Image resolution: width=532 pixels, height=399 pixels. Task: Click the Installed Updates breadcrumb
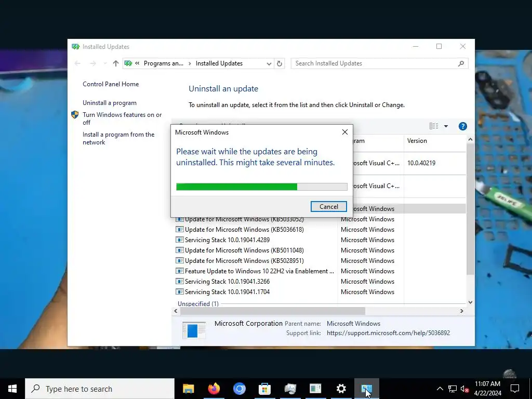click(219, 63)
